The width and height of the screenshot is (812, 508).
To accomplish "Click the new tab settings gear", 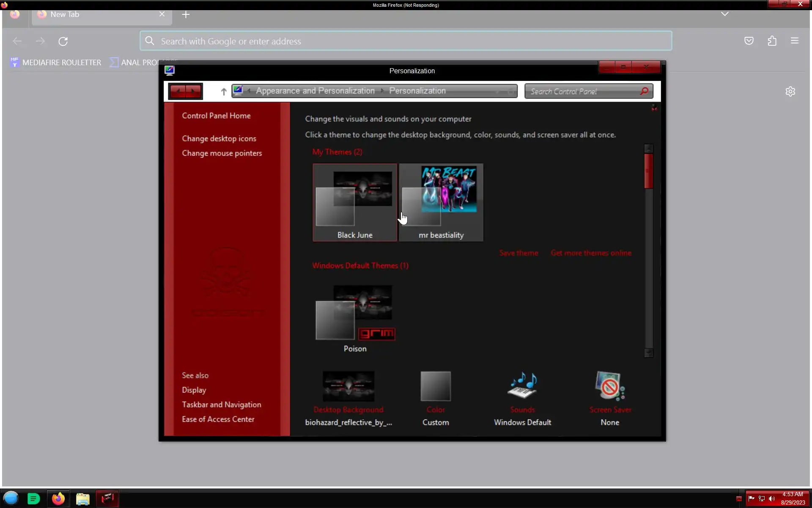I will (x=790, y=91).
